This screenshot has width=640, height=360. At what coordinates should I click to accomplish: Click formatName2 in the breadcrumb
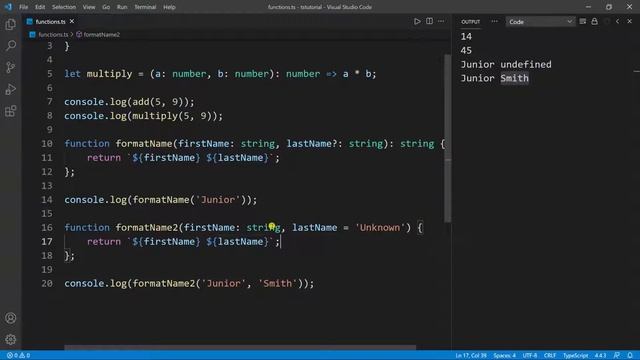102,35
